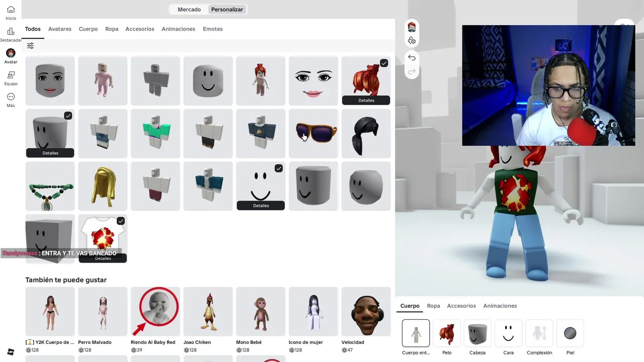Equip the long blonde hair item
Image resolution: width=644 pixels, height=362 pixels.
pos(103,187)
